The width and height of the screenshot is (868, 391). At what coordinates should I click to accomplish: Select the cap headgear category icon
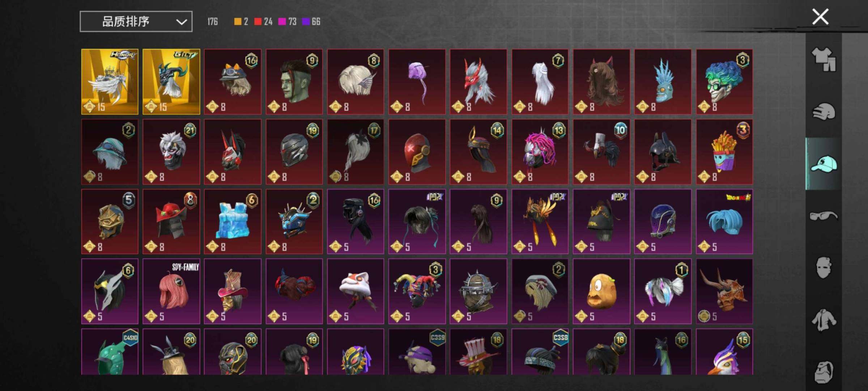click(824, 164)
